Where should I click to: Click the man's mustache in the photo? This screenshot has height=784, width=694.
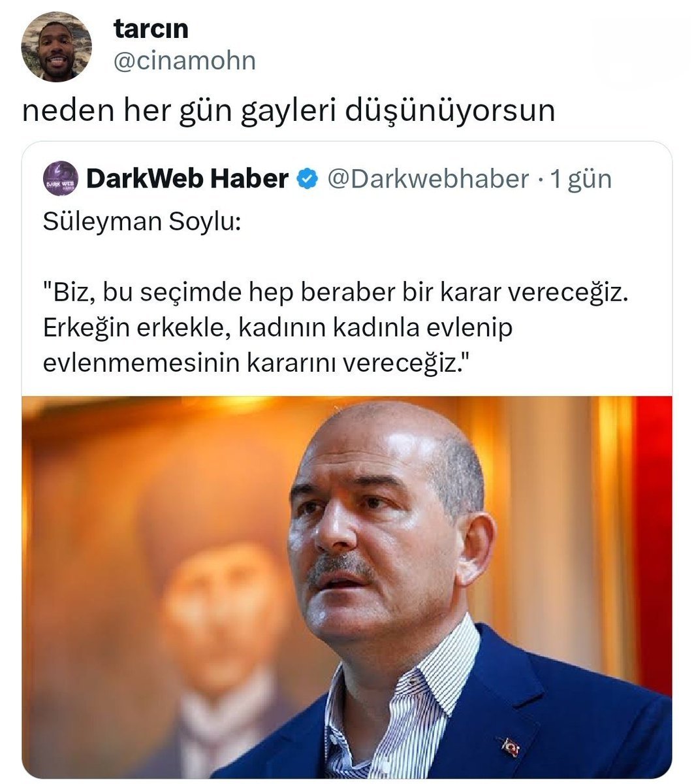pyautogui.click(x=339, y=566)
